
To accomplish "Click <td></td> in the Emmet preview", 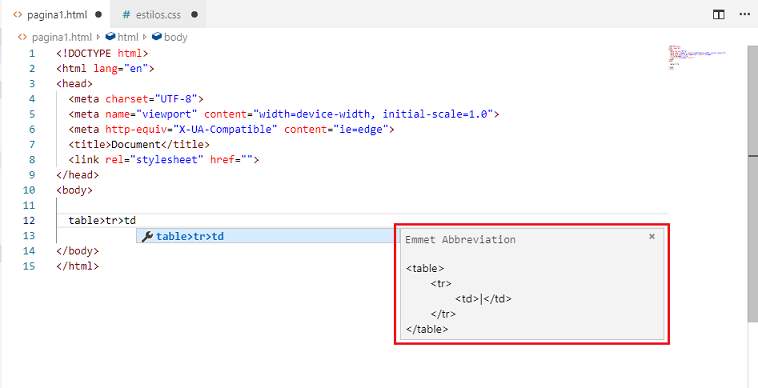I will (x=483, y=299).
